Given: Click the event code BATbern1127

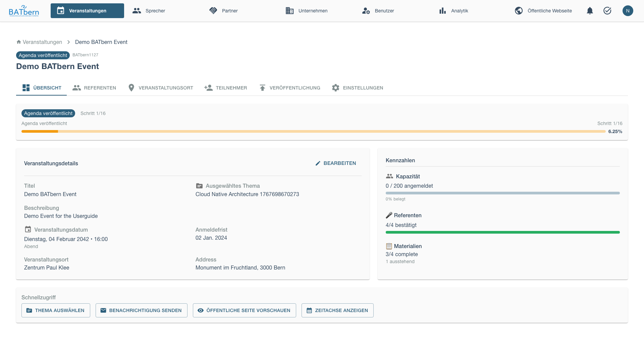Looking at the screenshot, I should click(x=86, y=55).
